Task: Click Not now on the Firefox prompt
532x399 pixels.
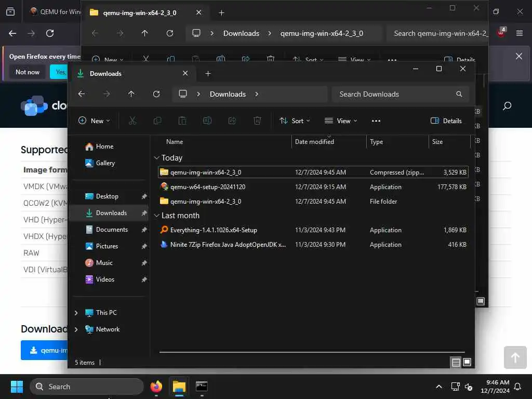Action: pyautogui.click(x=28, y=72)
